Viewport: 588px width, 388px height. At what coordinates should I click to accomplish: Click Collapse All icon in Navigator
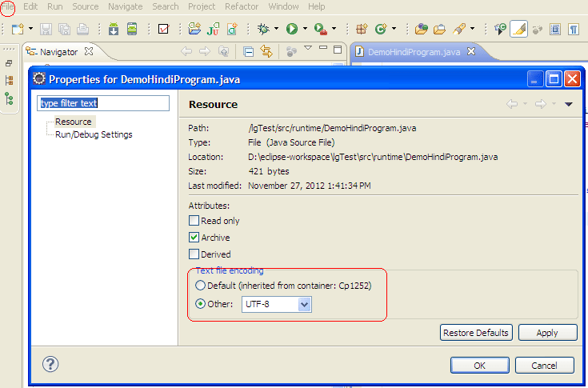point(248,52)
